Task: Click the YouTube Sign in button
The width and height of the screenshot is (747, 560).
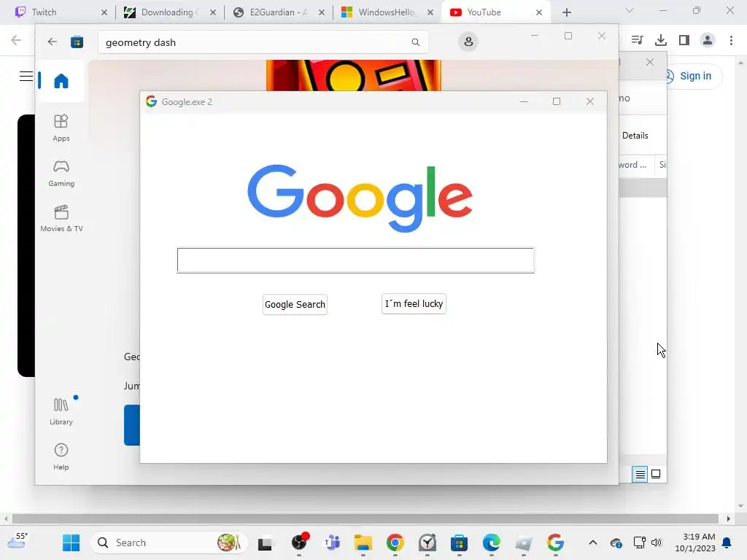Action: tap(694, 76)
